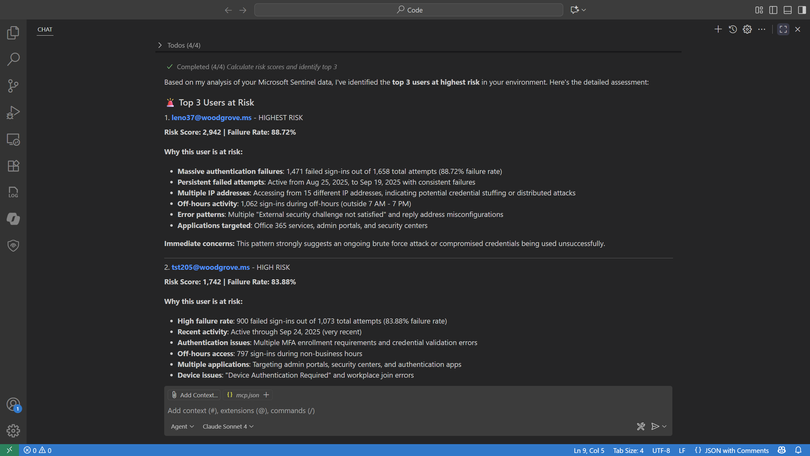Screen dimensions: 810x456
Task: Open the chat settings gear
Action: pos(747,29)
